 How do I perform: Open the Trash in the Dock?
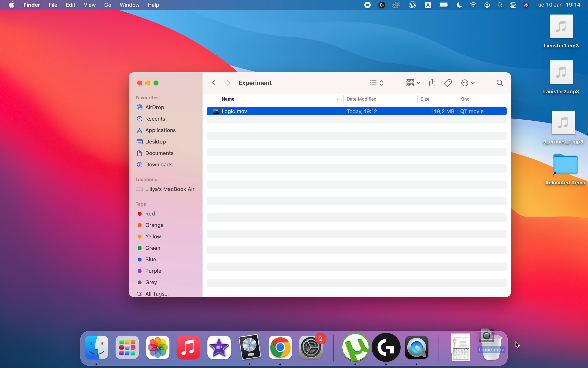492,348
